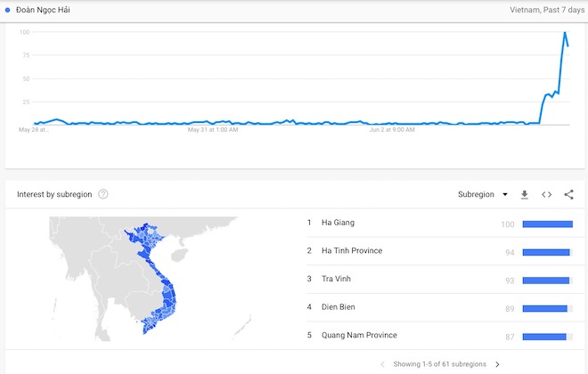
Task: Share the Interest by subregion chart
Action: pyautogui.click(x=568, y=194)
